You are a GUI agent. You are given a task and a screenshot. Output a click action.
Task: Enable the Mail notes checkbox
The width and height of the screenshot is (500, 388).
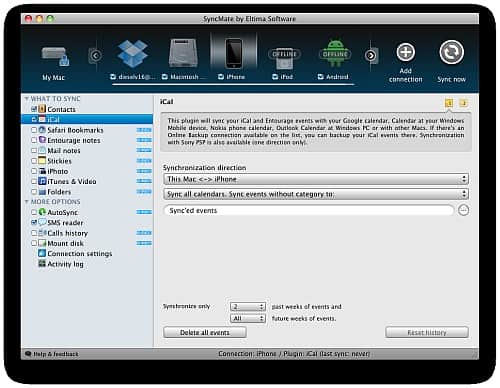(x=34, y=150)
